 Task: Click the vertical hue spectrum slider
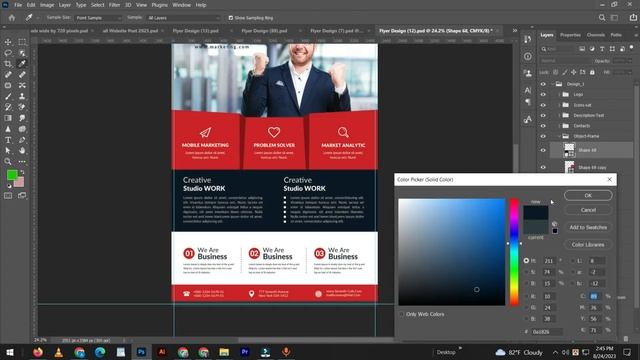click(514, 252)
